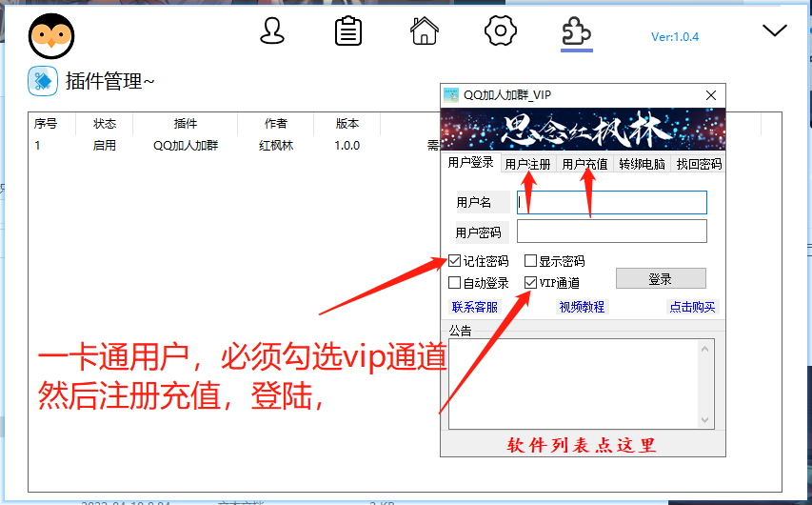Click the 登录 button

point(661,278)
